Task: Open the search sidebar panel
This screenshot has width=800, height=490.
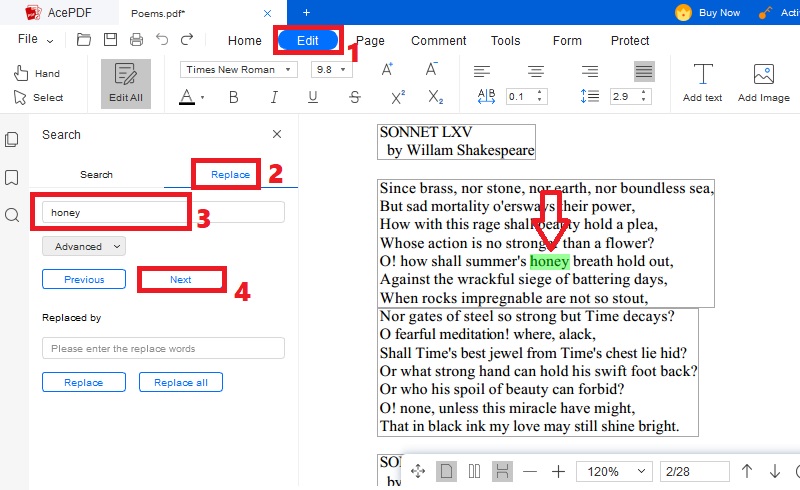Action: 12,215
